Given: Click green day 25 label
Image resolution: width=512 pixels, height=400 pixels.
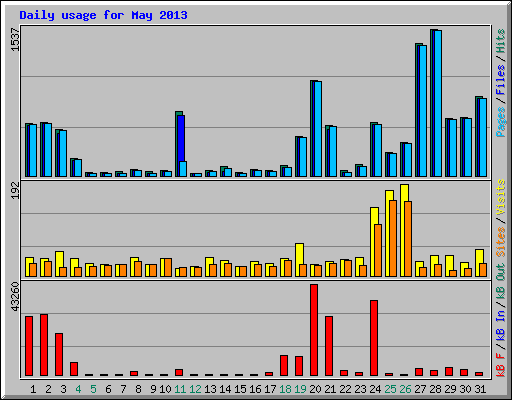Looking at the screenshot, I should 390,389.
